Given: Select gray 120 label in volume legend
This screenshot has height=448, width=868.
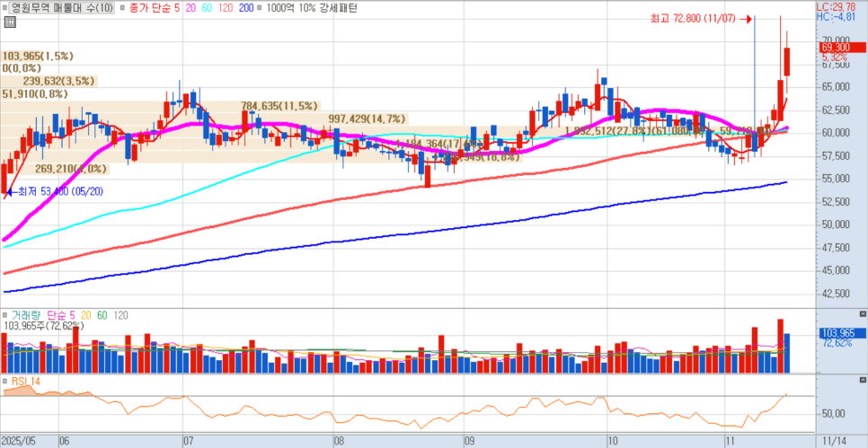Looking at the screenshot, I should click(120, 315).
